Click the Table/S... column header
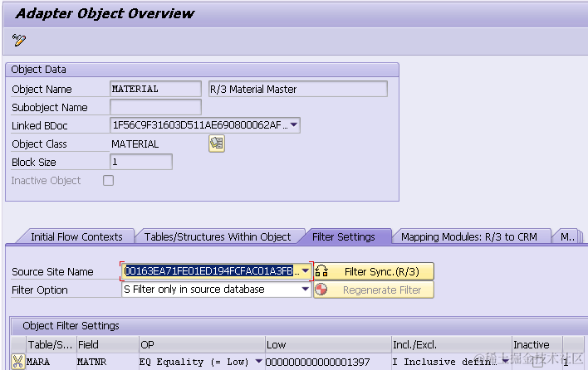The width and height of the screenshot is (588, 370). (x=51, y=344)
